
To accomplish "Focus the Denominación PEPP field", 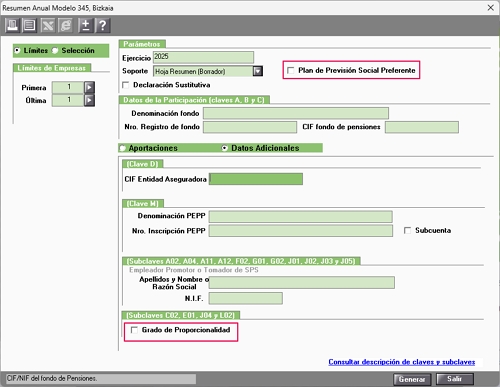I will click(301, 216).
